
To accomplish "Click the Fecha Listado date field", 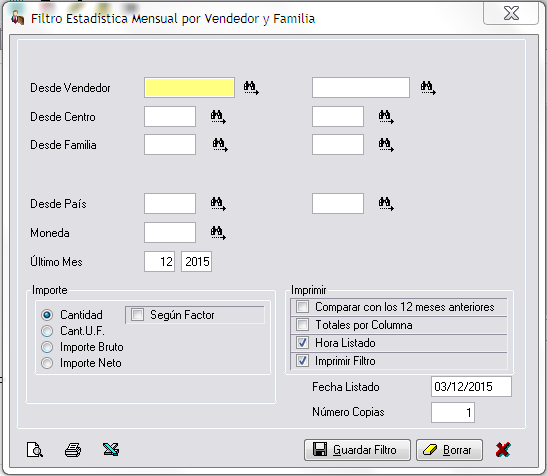I will point(471,387).
